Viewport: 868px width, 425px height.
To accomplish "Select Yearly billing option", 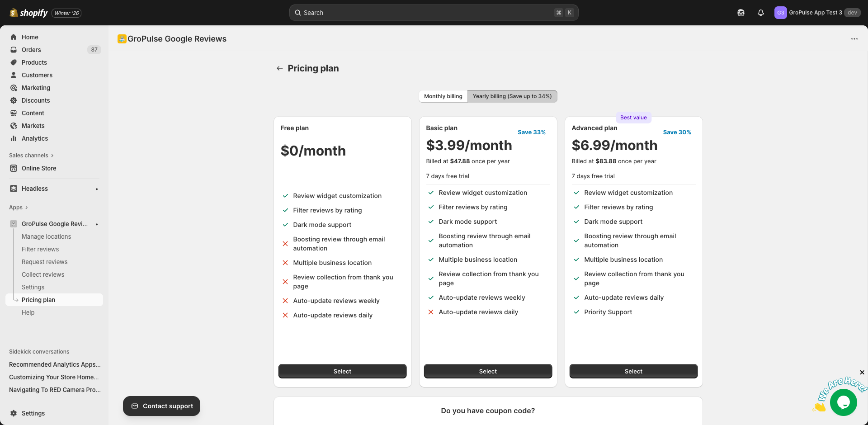I will click(x=512, y=96).
